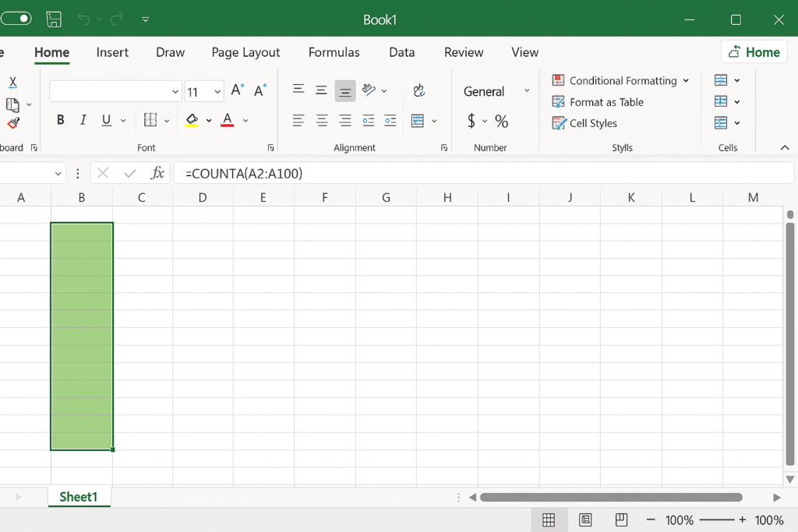Align text right

click(345, 121)
